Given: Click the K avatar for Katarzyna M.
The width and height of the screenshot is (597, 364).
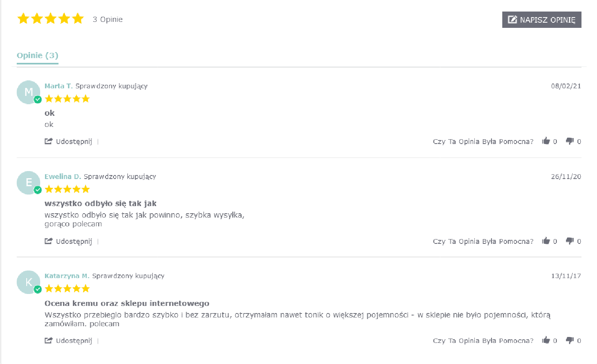Looking at the screenshot, I should [28, 282].
